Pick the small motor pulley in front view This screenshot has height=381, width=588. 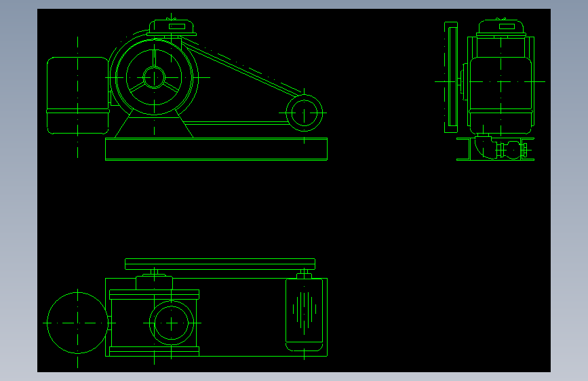(304, 113)
